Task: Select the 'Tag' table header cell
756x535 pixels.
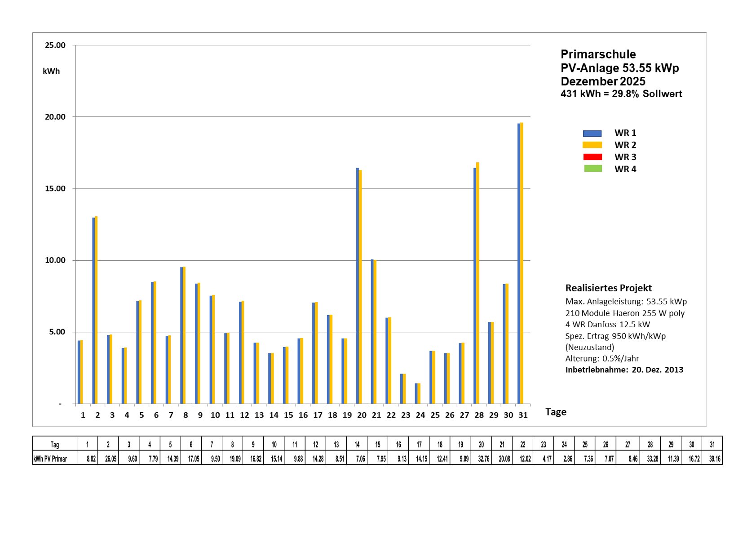Action: coord(54,444)
